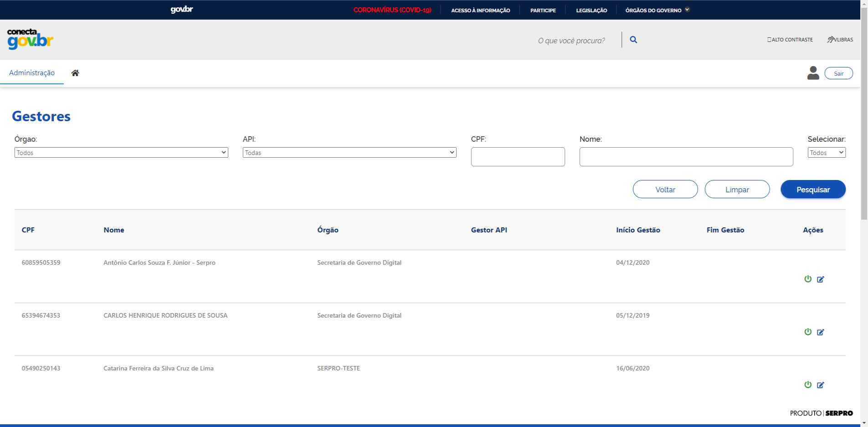Edit Catarina Ferreira manager entry

pos(821,385)
